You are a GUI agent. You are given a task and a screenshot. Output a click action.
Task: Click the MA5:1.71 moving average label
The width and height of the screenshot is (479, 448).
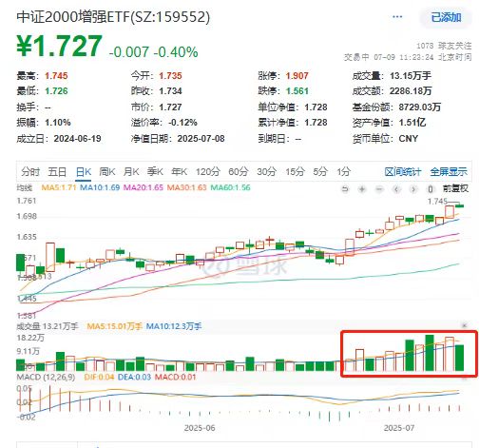(59, 187)
